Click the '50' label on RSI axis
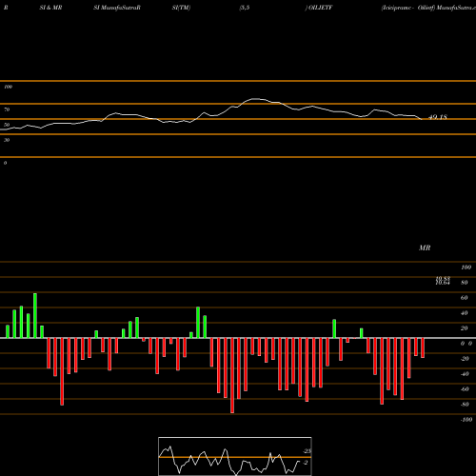Viewport: 476px width, 476px height. point(7,125)
